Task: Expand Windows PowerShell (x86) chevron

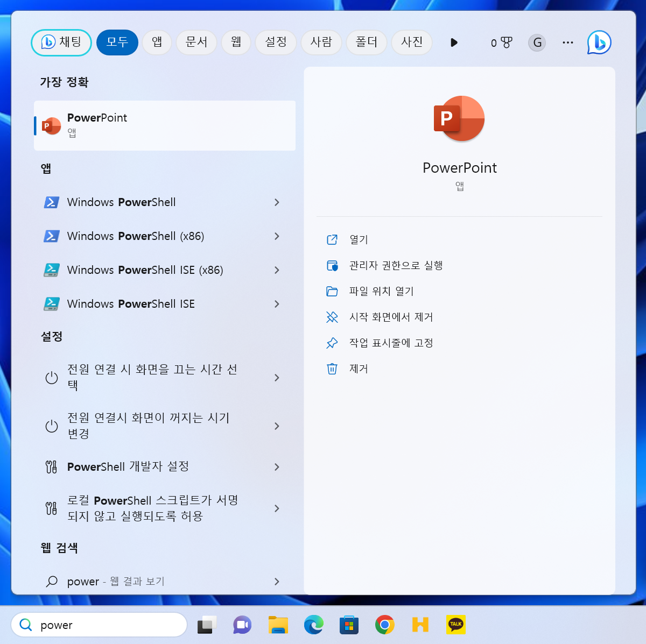Action: pyautogui.click(x=277, y=236)
